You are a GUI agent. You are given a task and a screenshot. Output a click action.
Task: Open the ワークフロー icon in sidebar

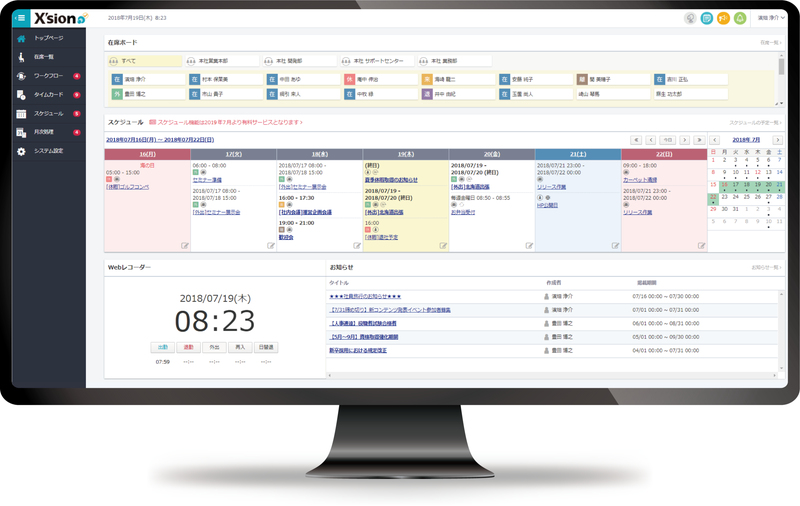pos(21,76)
